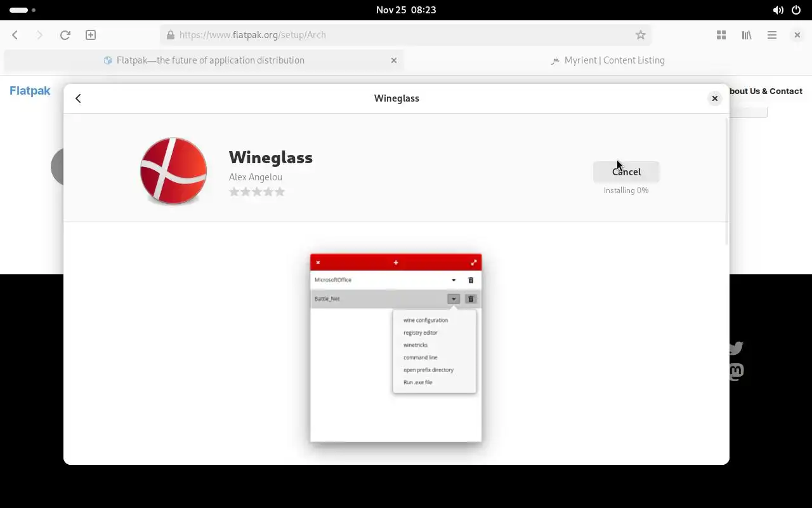The height and width of the screenshot is (508, 812).
Task: Click the volume icon in top bar
Action: click(778, 10)
